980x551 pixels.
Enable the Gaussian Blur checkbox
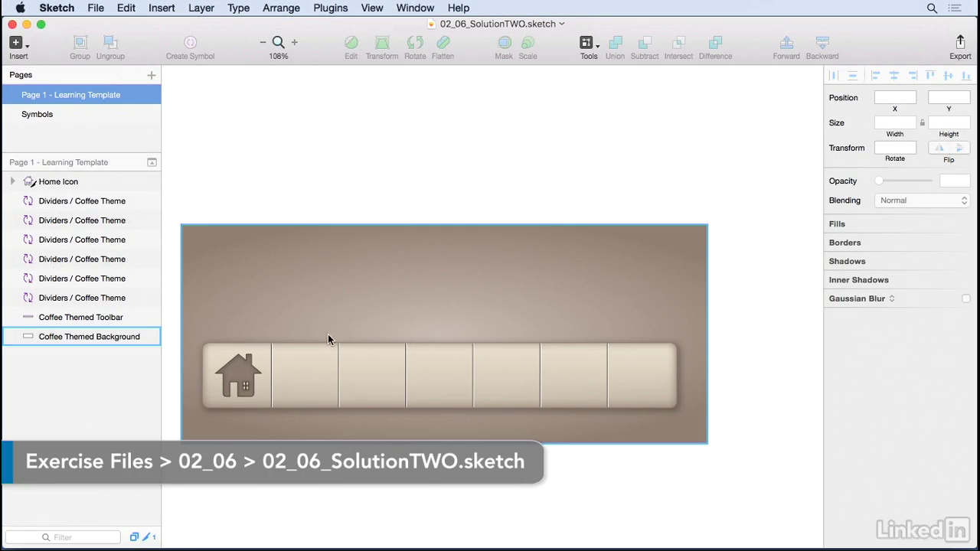click(966, 298)
